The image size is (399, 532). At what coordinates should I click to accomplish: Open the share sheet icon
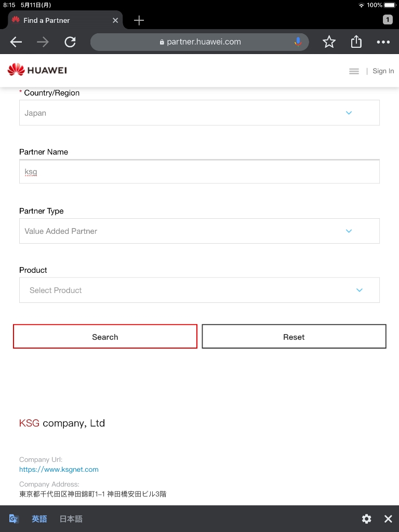click(356, 42)
